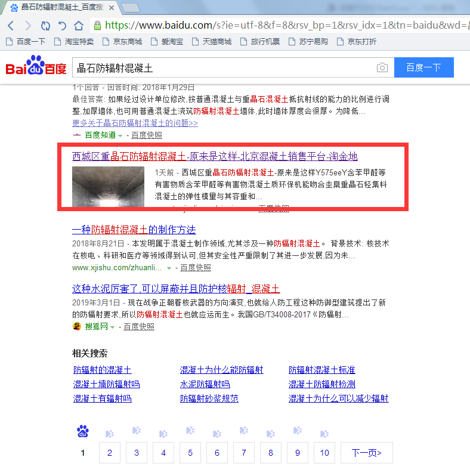Click the concrete tunnel result thumbnail
The image size is (470, 476).
point(108,186)
